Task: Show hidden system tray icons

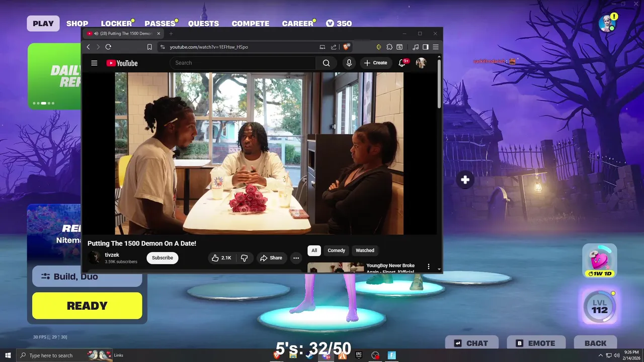Action: pos(600,355)
